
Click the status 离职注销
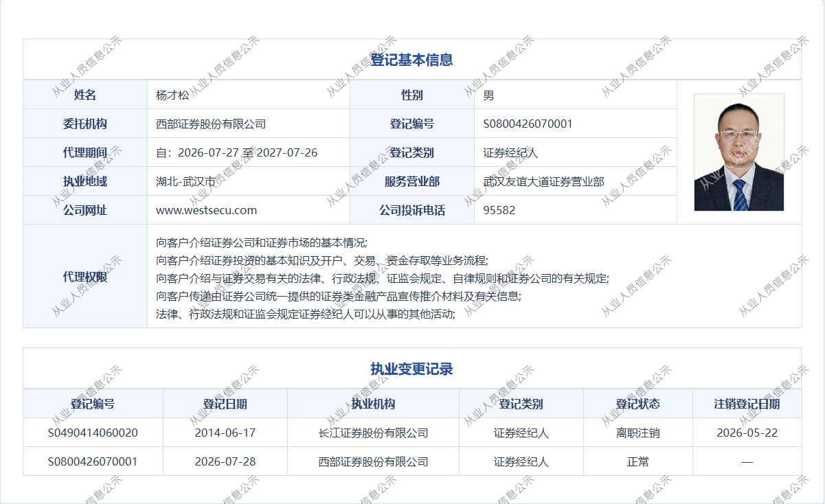pyautogui.click(x=638, y=433)
